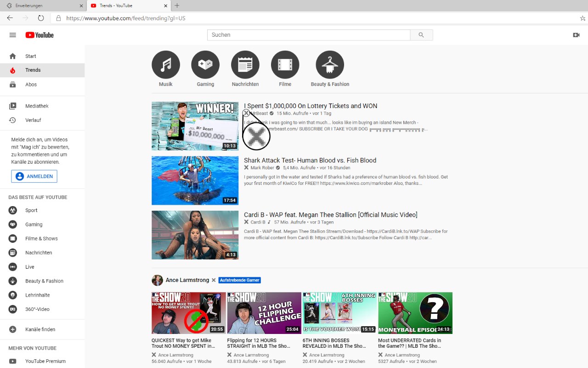Close the Erweiterungen browser tab
The height and width of the screenshot is (368, 588).
[x=81, y=6]
